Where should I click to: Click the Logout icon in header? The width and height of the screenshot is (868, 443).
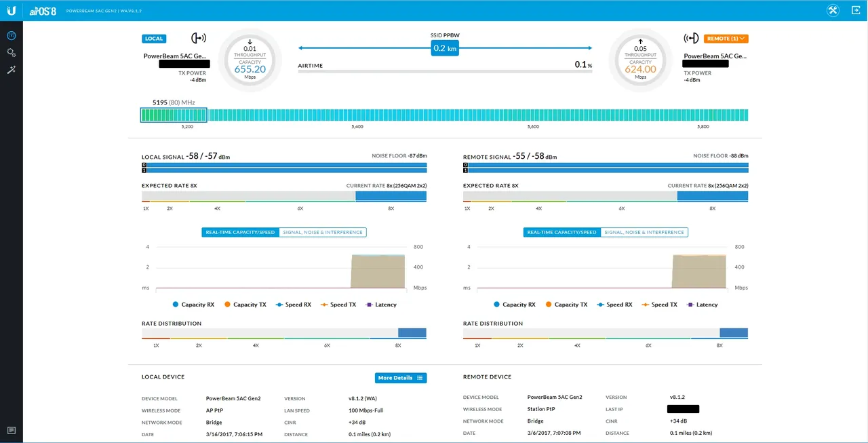(x=856, y=10)
